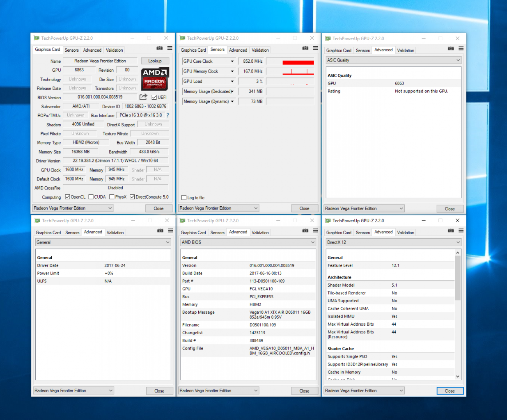Enable the CUDA checkbox
The height and width of the screenshot is (420, 507).
[x=91, y=197]
